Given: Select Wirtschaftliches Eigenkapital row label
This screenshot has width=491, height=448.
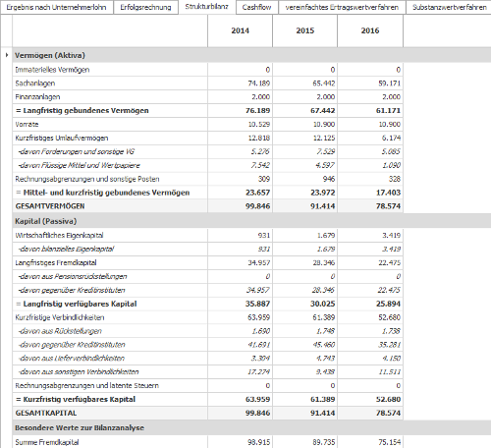Looking at the screenshot, I should 59,235.
